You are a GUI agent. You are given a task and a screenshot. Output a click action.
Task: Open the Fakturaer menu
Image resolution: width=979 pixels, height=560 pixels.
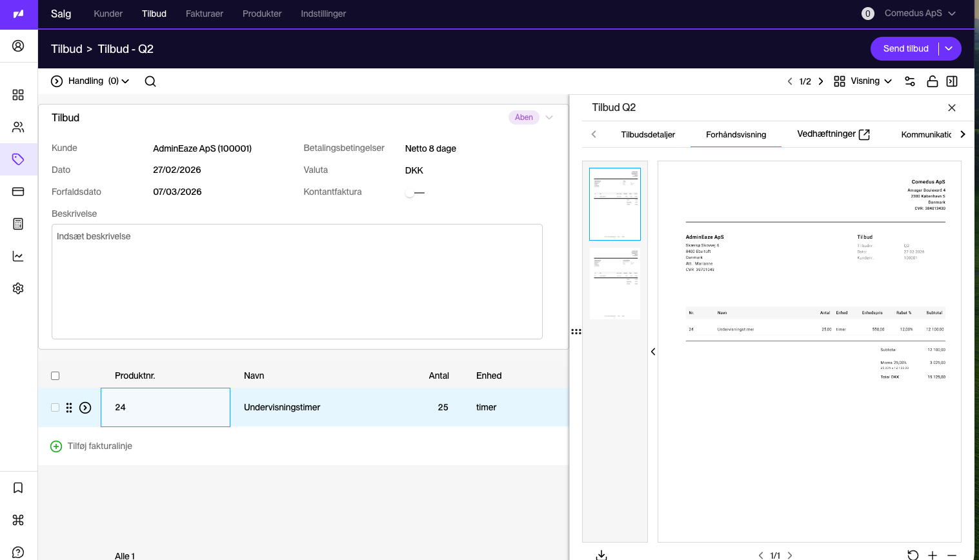pos(205,14)
